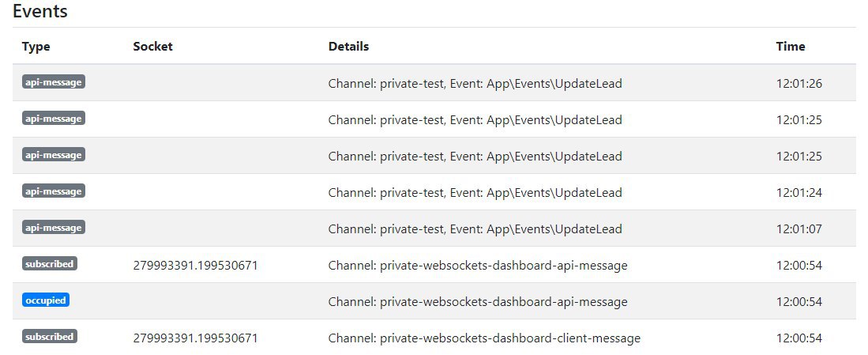The image size is (868, 355).
Task: Click subscribed badge for dashboard-client-message channel
Action: click(50, 336)
